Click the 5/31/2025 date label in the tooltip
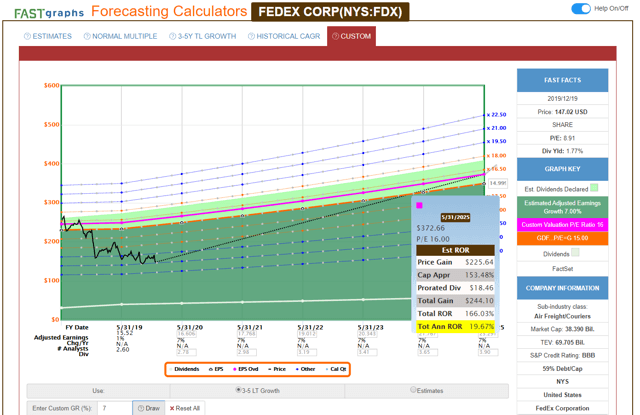 [455, 217]
